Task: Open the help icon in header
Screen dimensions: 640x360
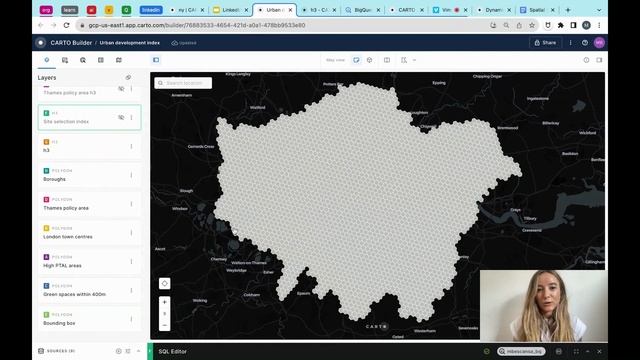Action: point(585,42)
